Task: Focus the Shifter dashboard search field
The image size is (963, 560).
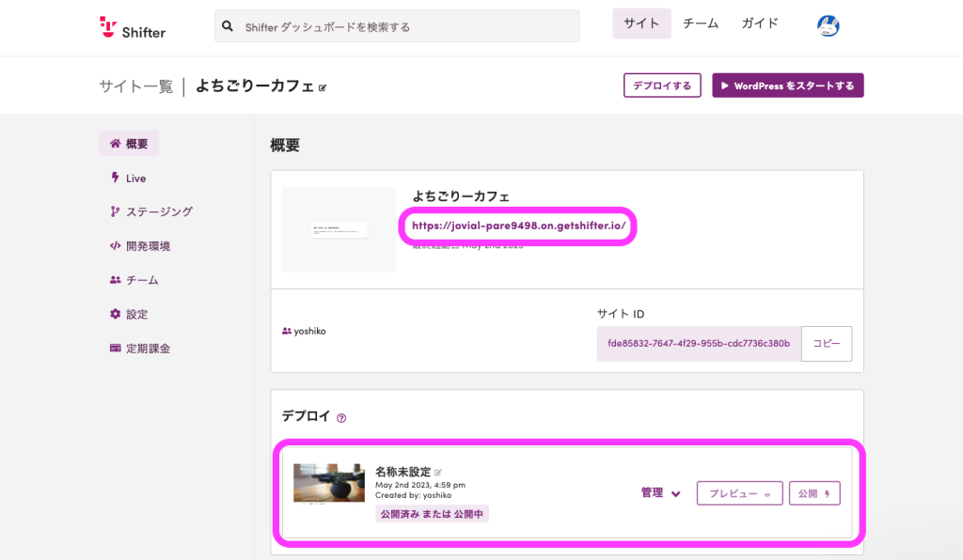Action: click(x=397, y=25)
